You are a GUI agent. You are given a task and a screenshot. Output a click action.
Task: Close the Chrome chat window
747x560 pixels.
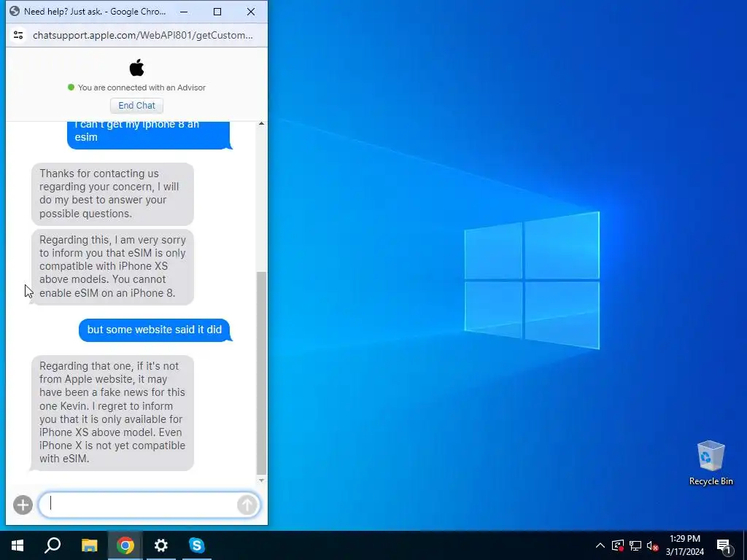251,12
